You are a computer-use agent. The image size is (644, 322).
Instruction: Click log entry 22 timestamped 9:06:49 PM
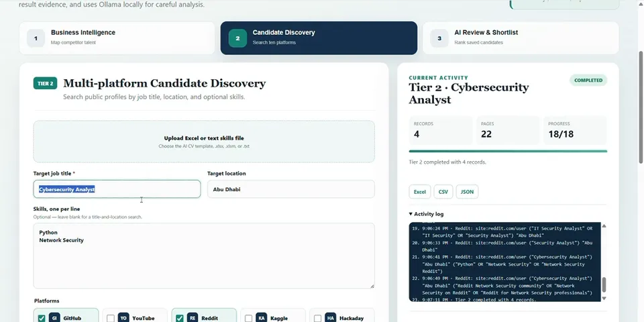point(502,286)
